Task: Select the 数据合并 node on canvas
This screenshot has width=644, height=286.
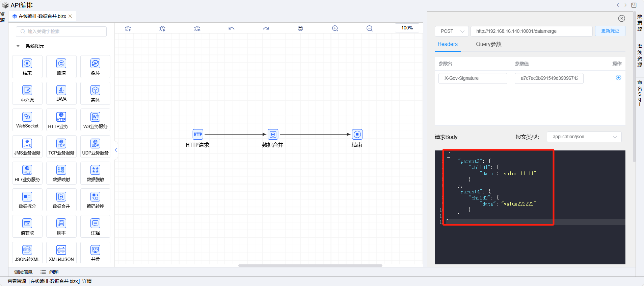Action: coord(273,135)
